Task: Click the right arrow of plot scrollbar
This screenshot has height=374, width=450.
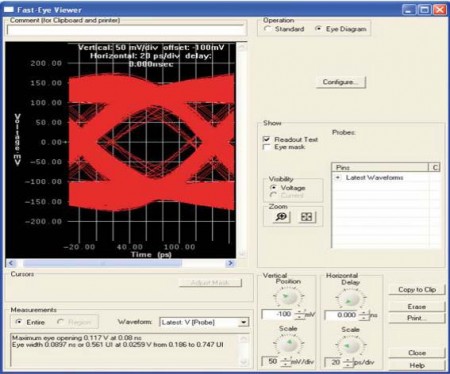Action: (x=230, y=263)
